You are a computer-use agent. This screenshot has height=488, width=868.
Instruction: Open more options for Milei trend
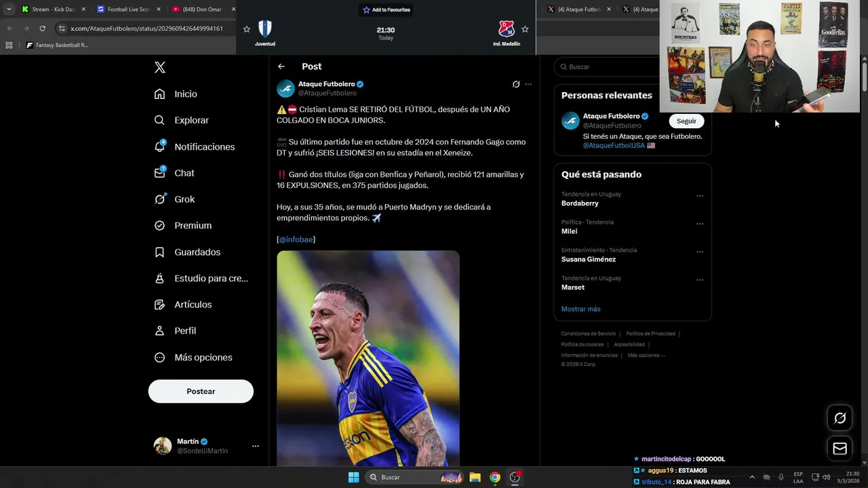pyautogui.click(x=700, y=224)
